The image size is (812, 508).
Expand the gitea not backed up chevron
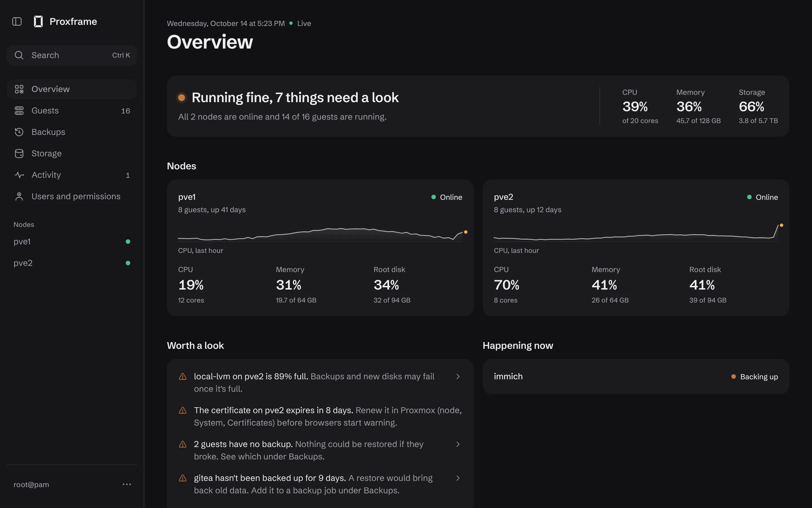point(458,478)
